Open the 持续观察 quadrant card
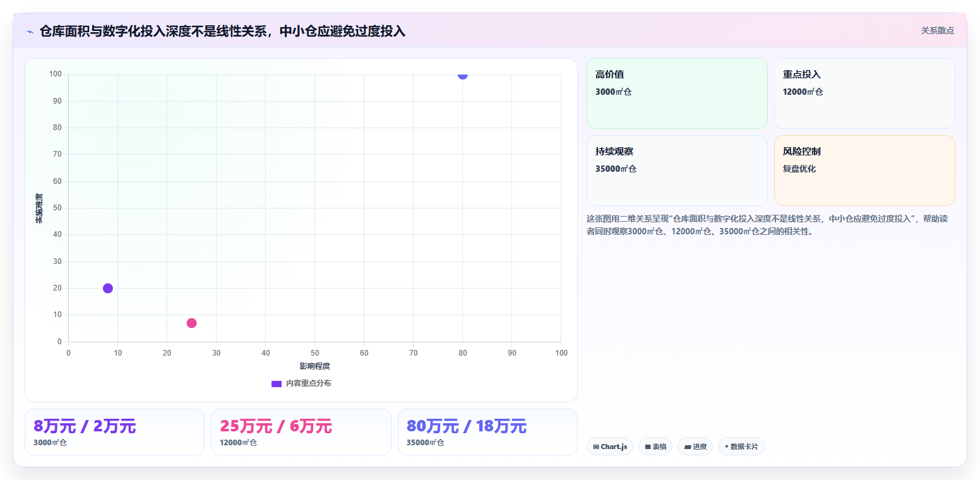Screen dimensions: 980x480 (677, 171)
